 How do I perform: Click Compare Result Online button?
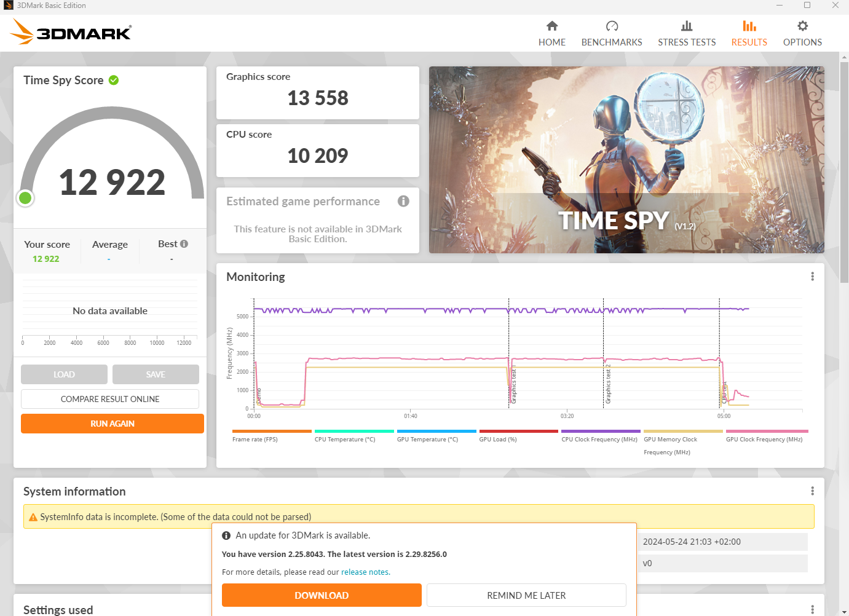pos(110,399)
